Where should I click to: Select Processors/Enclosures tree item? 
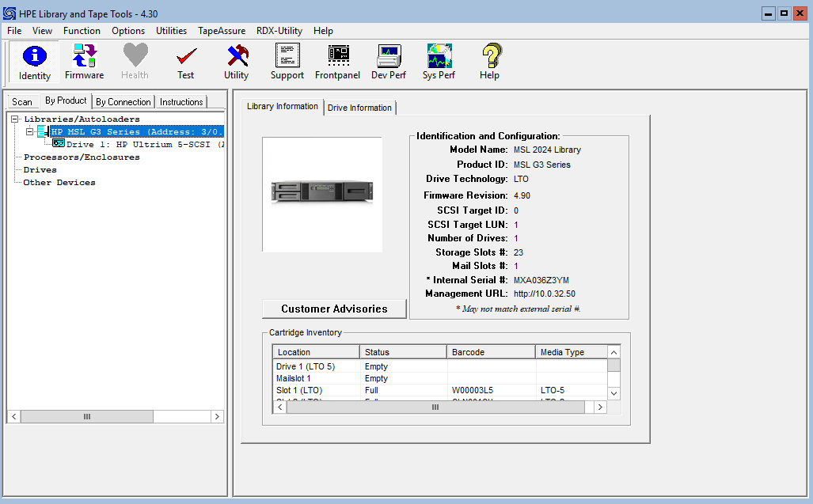click(82, 157)
